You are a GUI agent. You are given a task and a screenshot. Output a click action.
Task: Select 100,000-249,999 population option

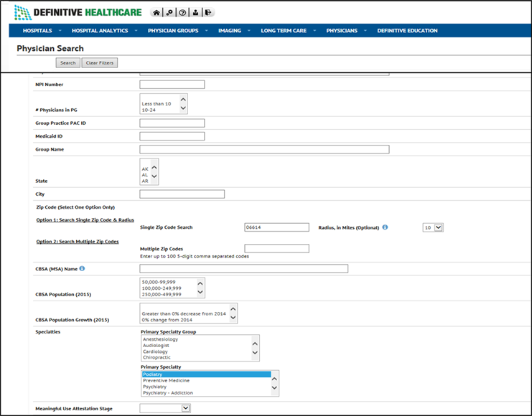click(162, 288)
